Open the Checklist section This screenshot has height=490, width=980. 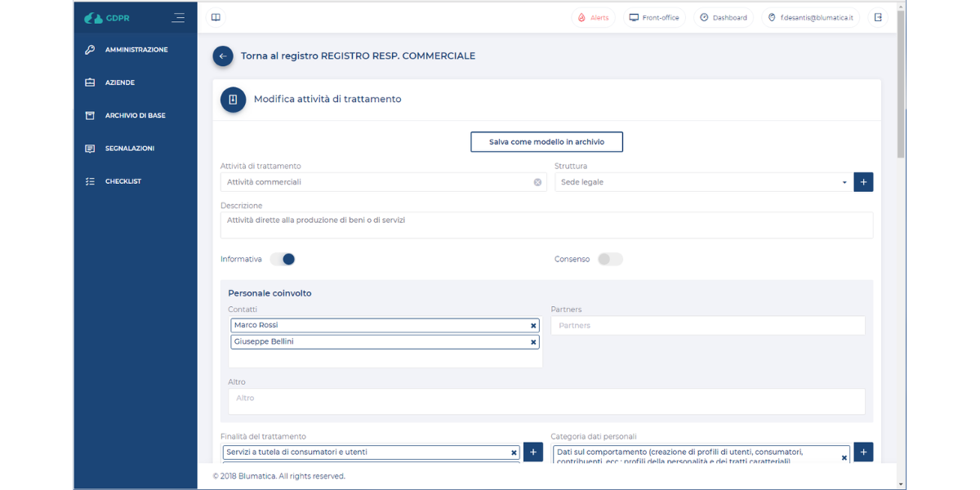[x=122, y=181]
